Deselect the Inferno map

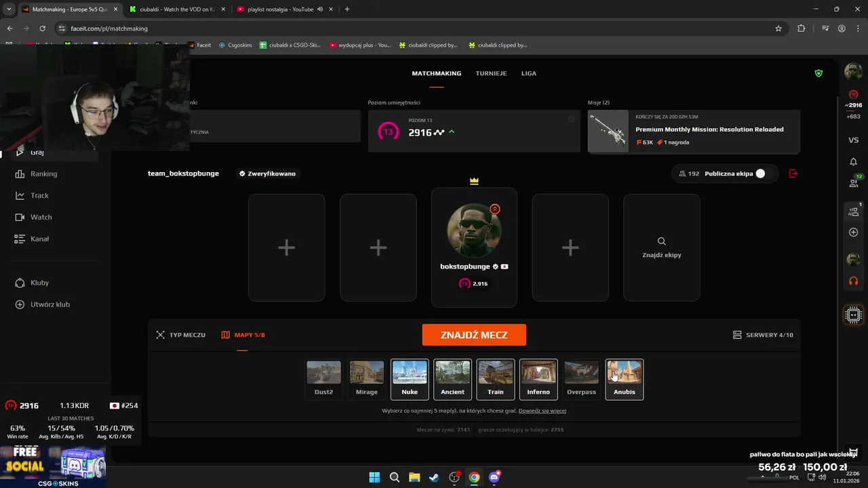(x=538, y=379)
